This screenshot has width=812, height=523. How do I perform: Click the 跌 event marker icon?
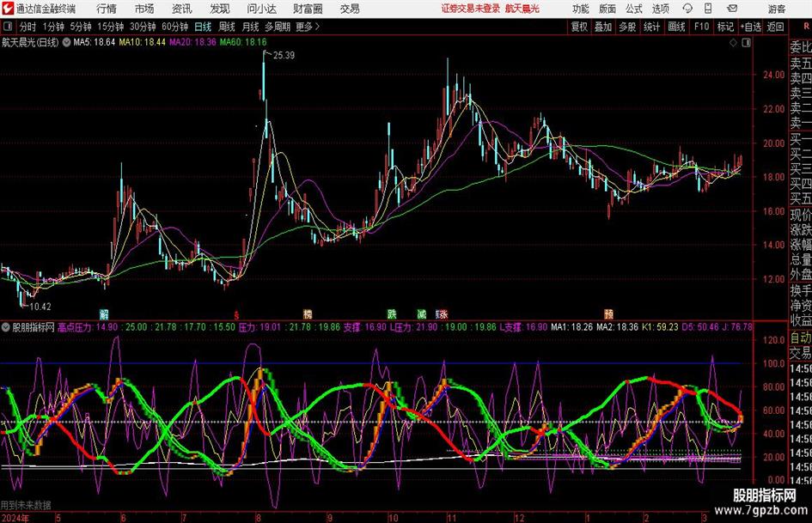pos(392,313)
